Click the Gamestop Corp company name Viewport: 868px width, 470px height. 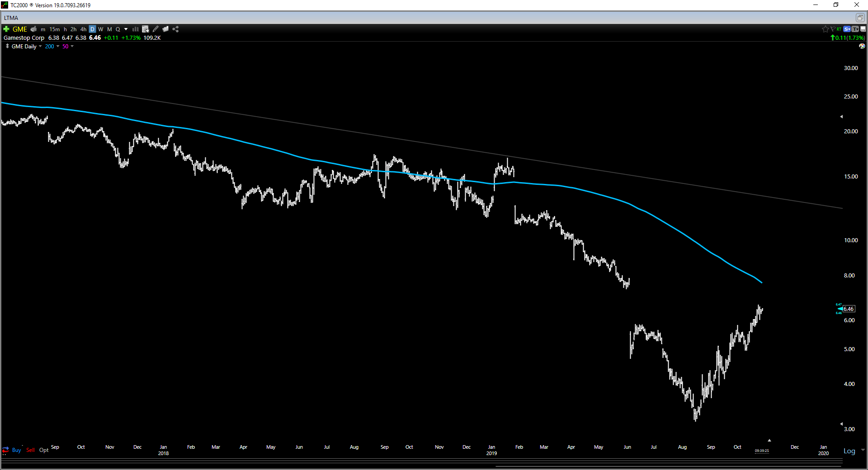24,38
